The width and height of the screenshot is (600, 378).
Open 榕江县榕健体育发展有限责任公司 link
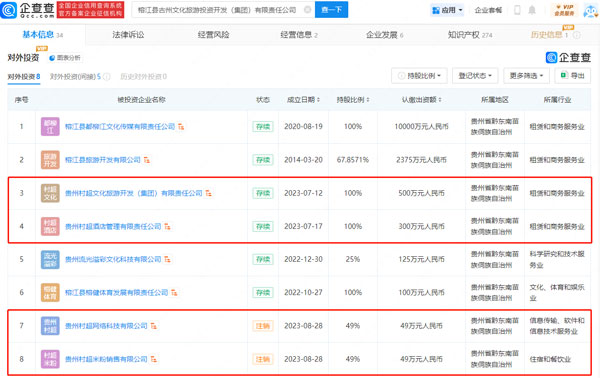(117, 293)
